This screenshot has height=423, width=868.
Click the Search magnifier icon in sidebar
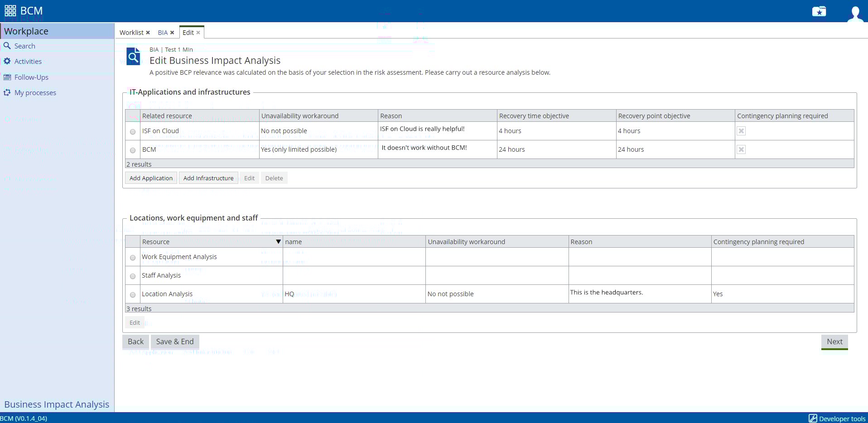[x=7, y=46]
